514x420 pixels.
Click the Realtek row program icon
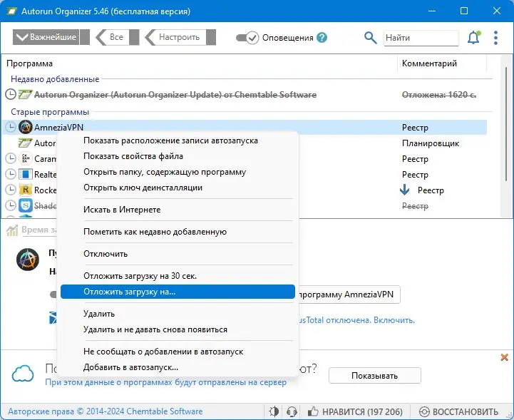click(x=25, y=174)
